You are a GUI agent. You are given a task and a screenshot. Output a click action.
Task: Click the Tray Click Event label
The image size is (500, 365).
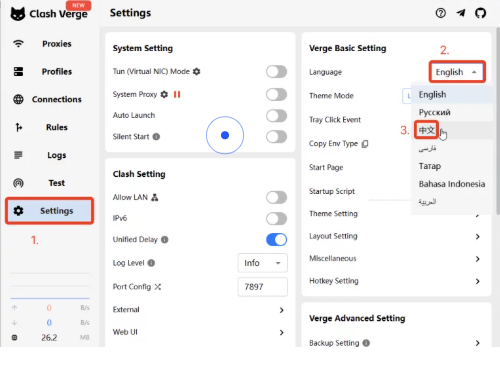pos(335,120)
